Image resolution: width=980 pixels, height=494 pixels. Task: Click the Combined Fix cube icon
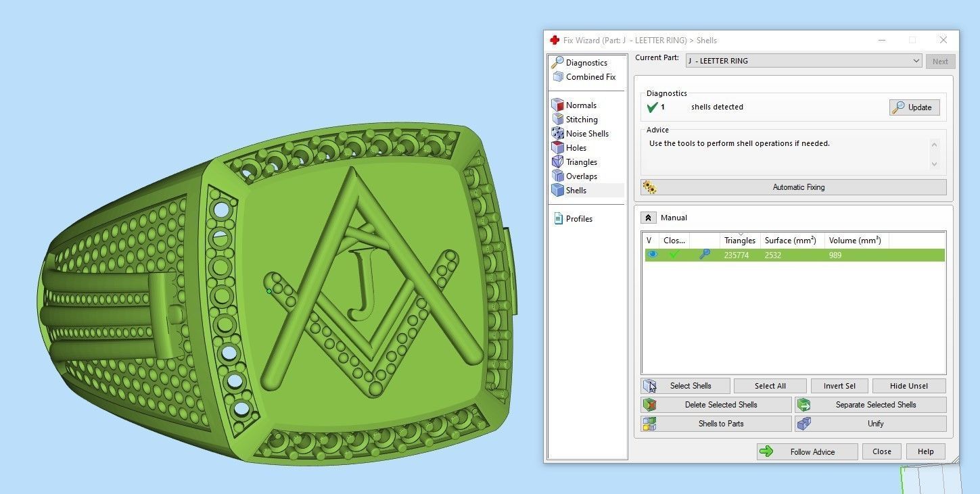(558, 77)
